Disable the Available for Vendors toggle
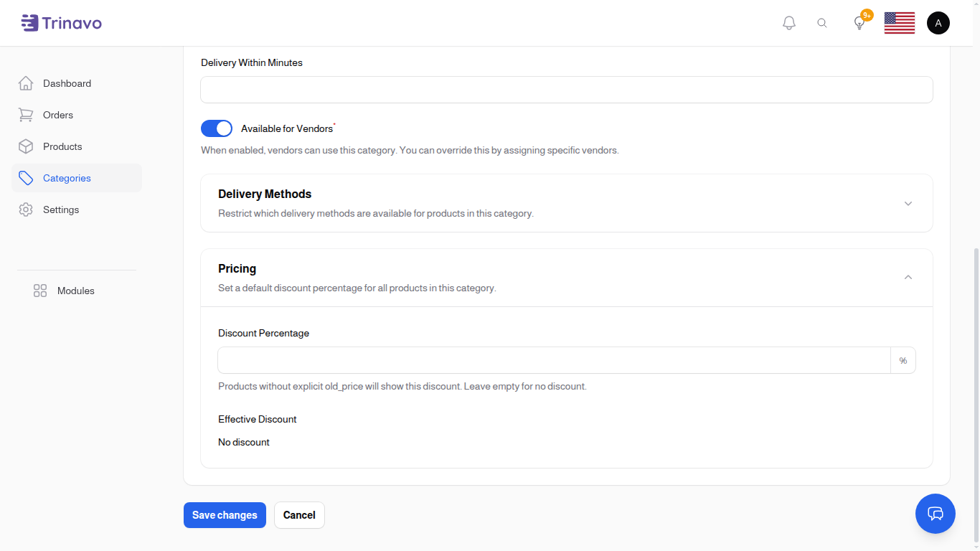 click(216, 128)
